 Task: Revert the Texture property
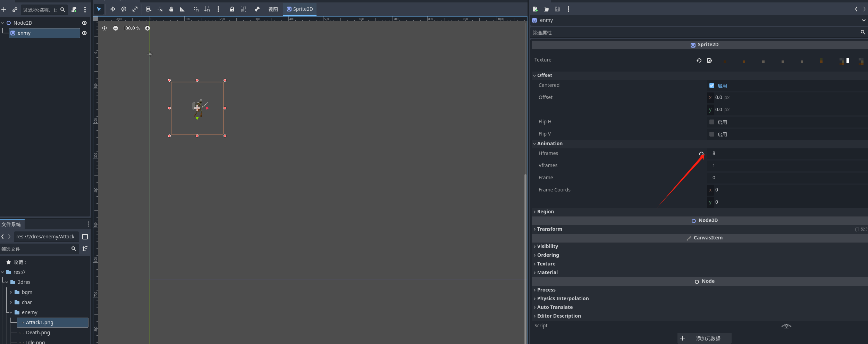[x=699, y=60]
